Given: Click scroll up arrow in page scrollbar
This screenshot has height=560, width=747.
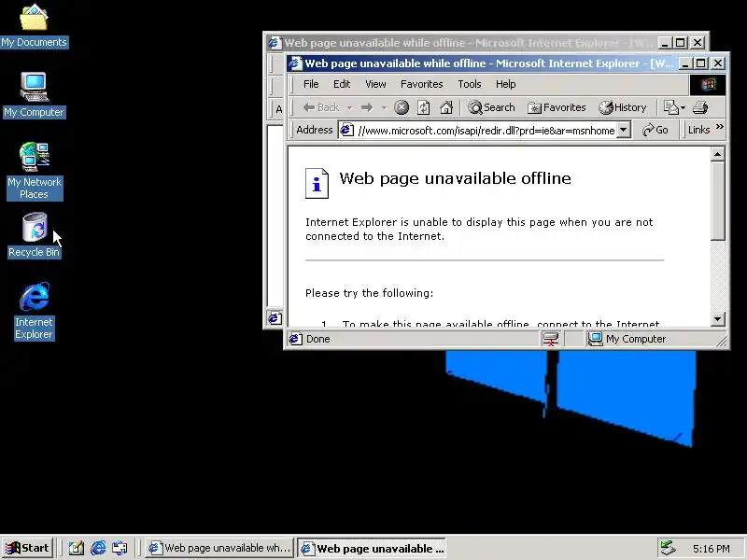Looking at the screenshot, I should point(717,154).
